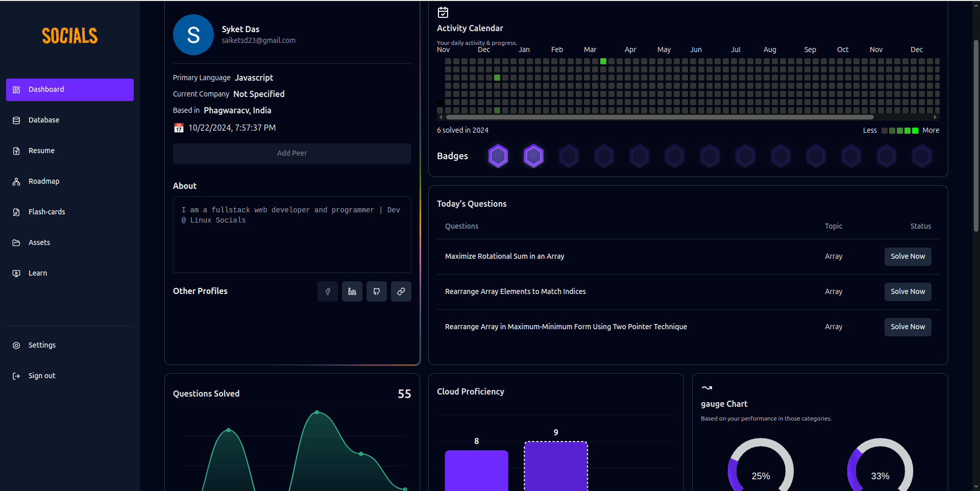This screenshot has height=491, width=980.
Task: Click the page scrollbar down arrow
Action: click(x=976, y=487)
